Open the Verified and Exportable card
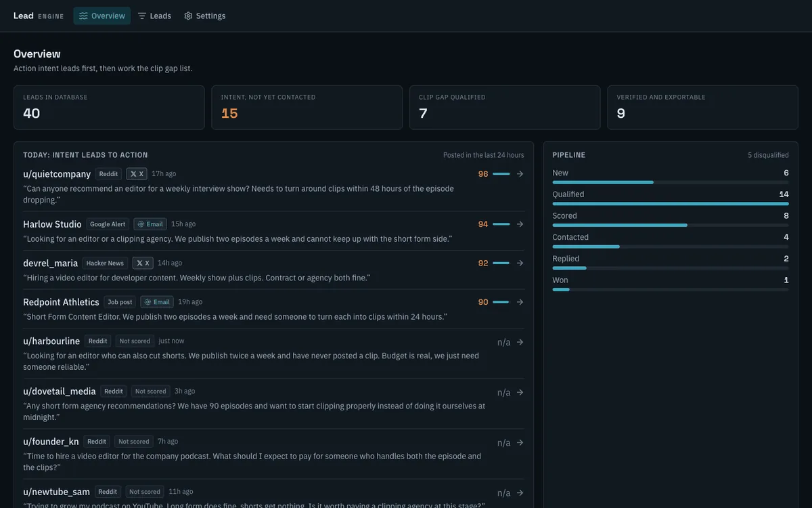Image resolution: width=812 pixels, height=508 pixels. coord(702,108)
